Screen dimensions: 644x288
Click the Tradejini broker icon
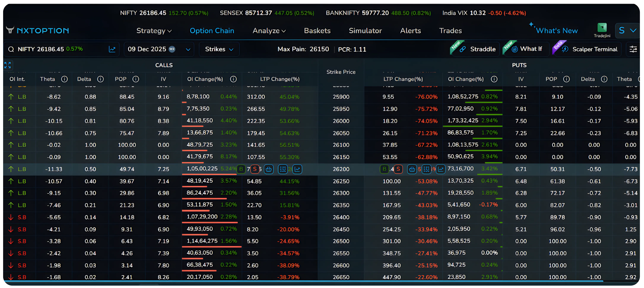602,28
